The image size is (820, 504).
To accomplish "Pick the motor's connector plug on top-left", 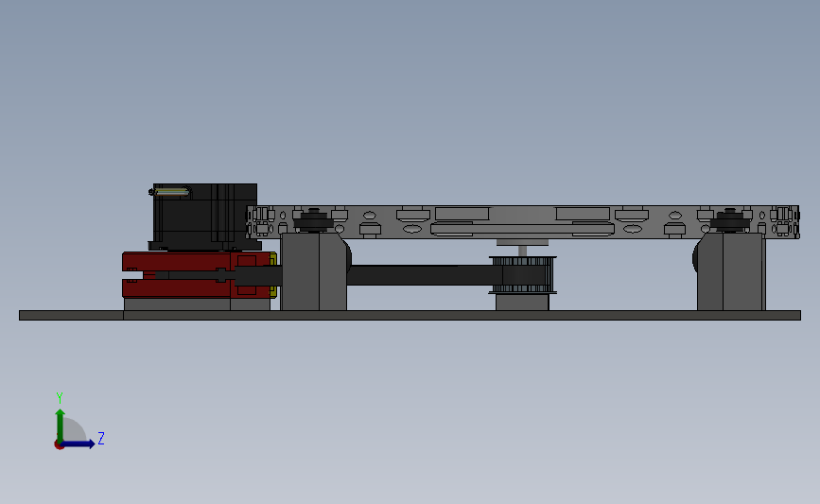I will coord(170,192).
